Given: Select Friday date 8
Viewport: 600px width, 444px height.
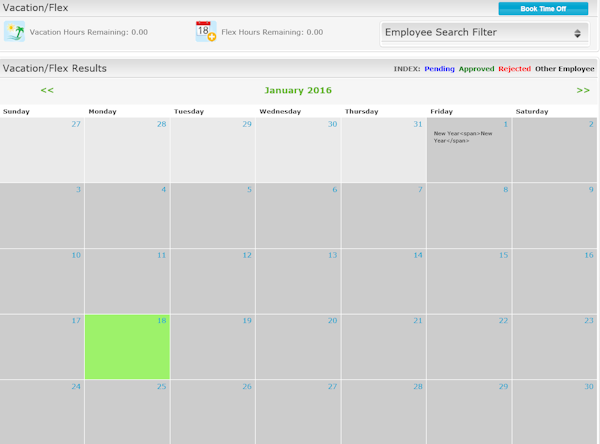Looking at the screenshot, I should point(469,215).
